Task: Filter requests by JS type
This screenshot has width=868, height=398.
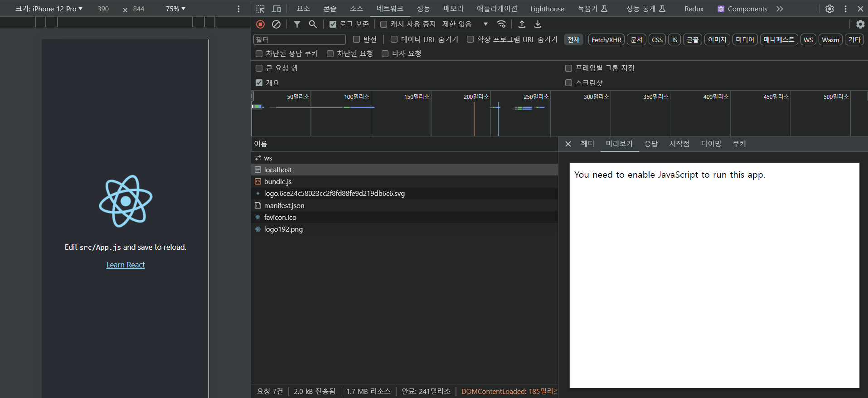Action: 674,39
